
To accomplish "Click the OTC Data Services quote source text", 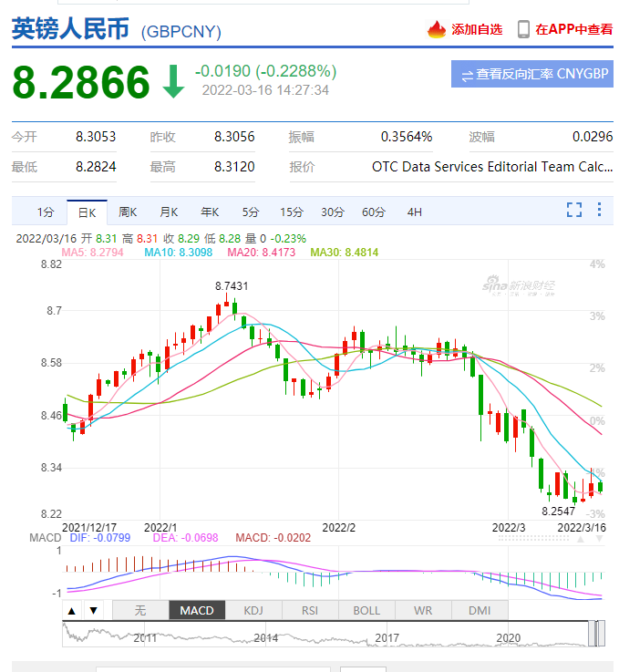I will (x=492, y=167).
